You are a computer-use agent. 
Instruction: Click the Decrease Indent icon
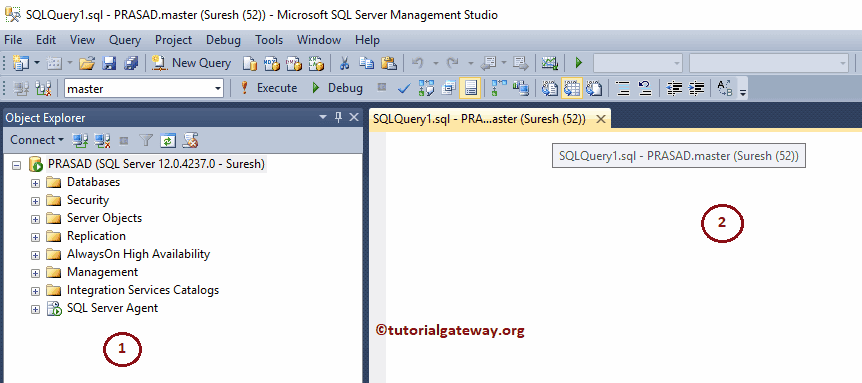pyautogui.click(x=674, y=88)
